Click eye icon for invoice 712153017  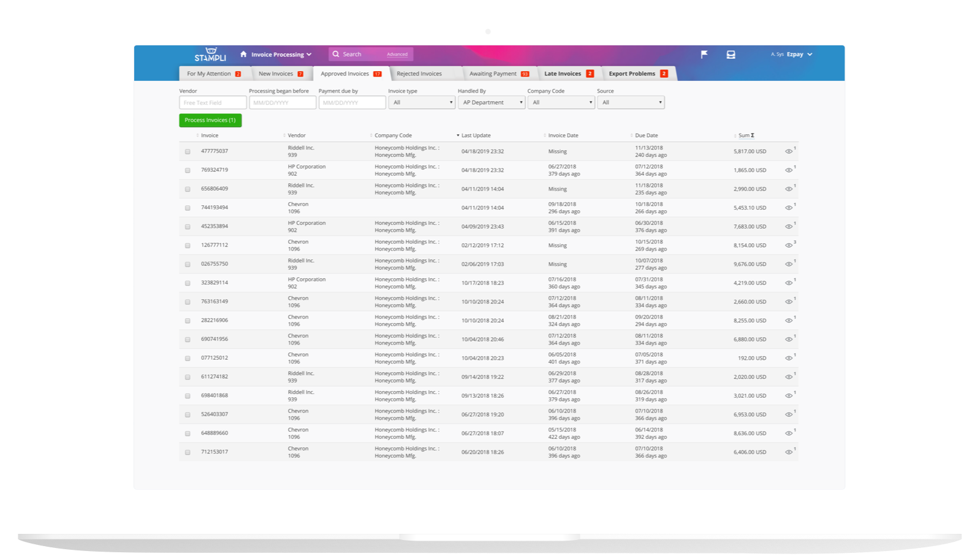coord(789,452)
